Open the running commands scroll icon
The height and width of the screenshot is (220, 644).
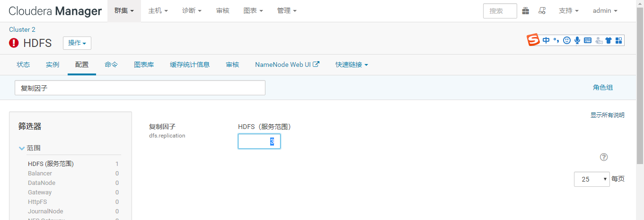click(542, 10)
